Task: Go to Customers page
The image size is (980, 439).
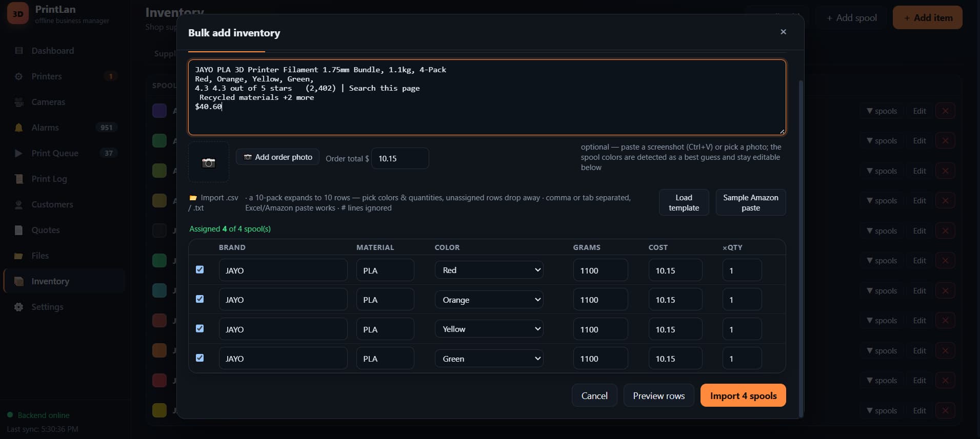Action: tap(64, 204)
